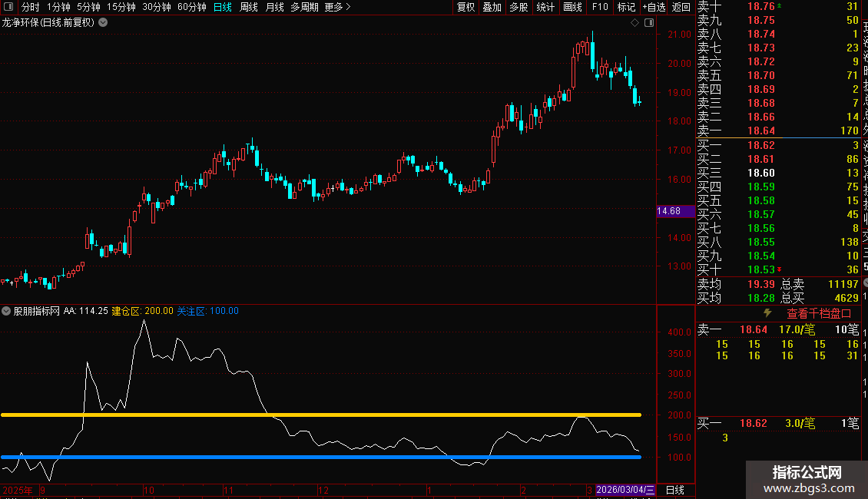868x499 pixels.
Task: Open the dropdown next to 龙净环保 title
Action: pyautogui.click(x=103, y=22)
